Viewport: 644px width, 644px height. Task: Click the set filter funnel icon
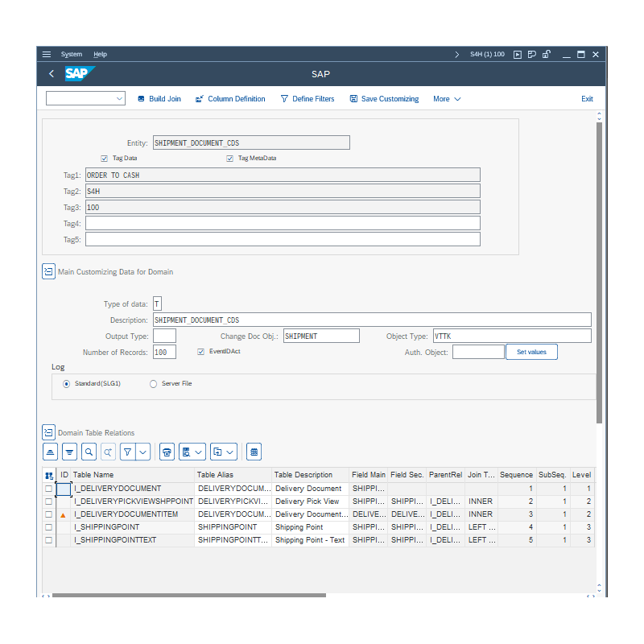(128, 452)
